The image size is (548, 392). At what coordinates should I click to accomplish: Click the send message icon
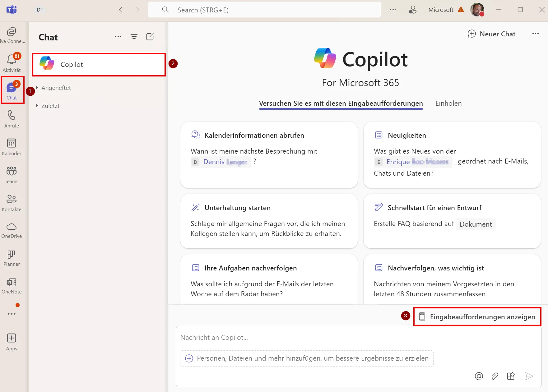(x=530, y=376)
